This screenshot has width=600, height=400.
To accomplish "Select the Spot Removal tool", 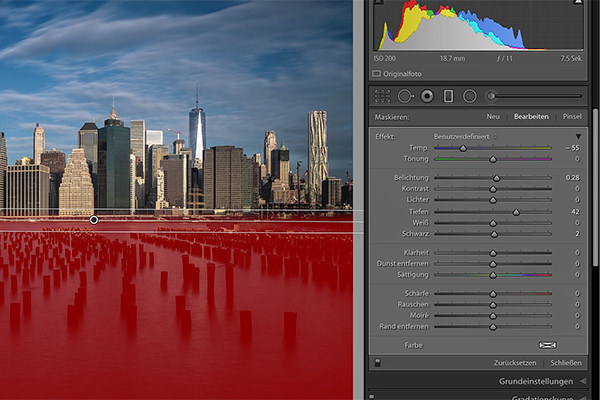I will pos(405,96).
